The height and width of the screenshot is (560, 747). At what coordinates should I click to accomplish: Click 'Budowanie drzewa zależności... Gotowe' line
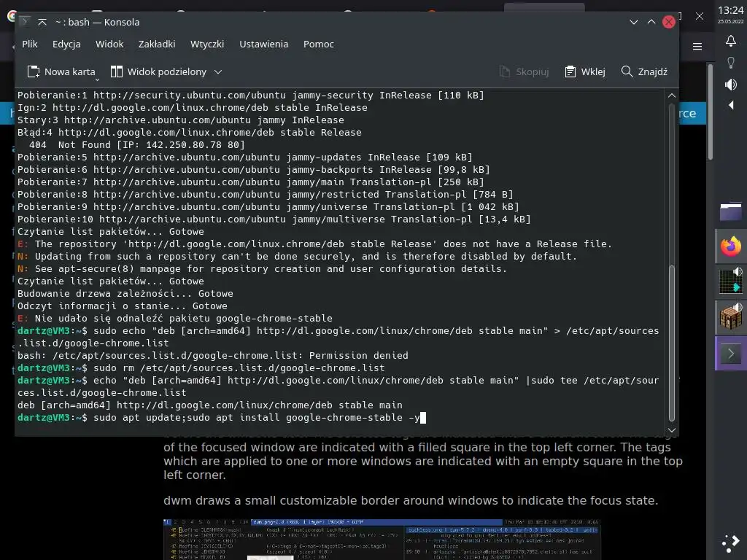(x=125, y=293)
